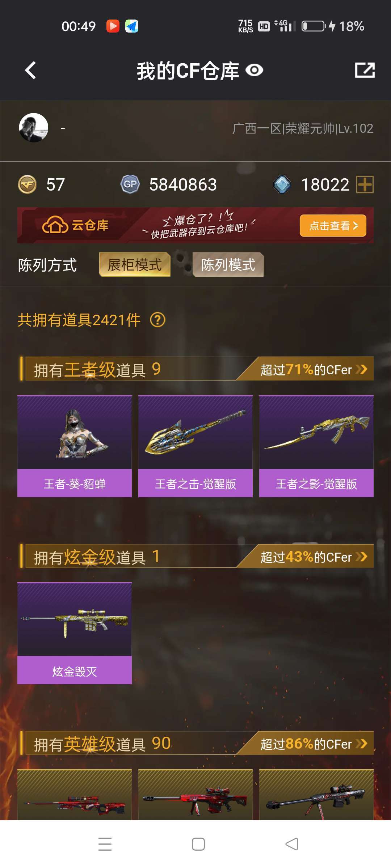
Task: Open the 王者-葵-貂蝉 item card
Action: pyautogui.click(x=75, y=446)
